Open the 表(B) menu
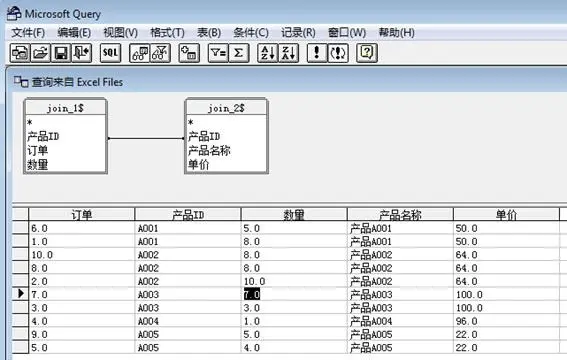 209,33
